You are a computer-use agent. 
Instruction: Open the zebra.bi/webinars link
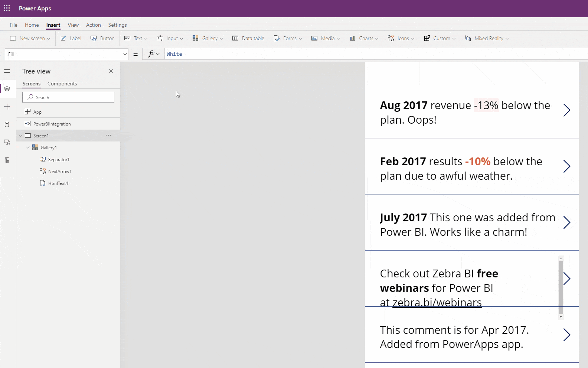[437, 303]
